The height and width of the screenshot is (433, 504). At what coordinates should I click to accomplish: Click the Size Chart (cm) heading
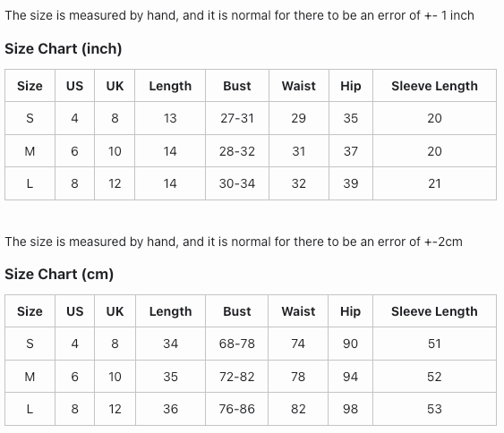tap(59, 275)
